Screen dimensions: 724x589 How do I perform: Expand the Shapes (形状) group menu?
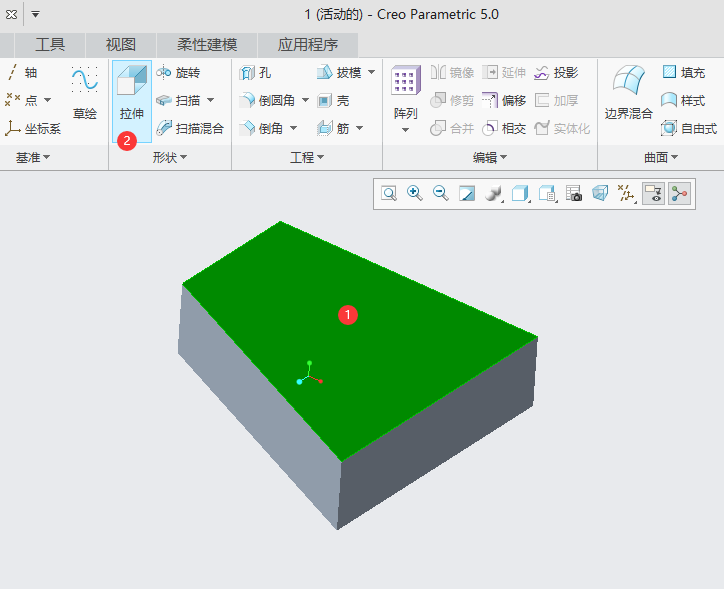click(170, 158)
